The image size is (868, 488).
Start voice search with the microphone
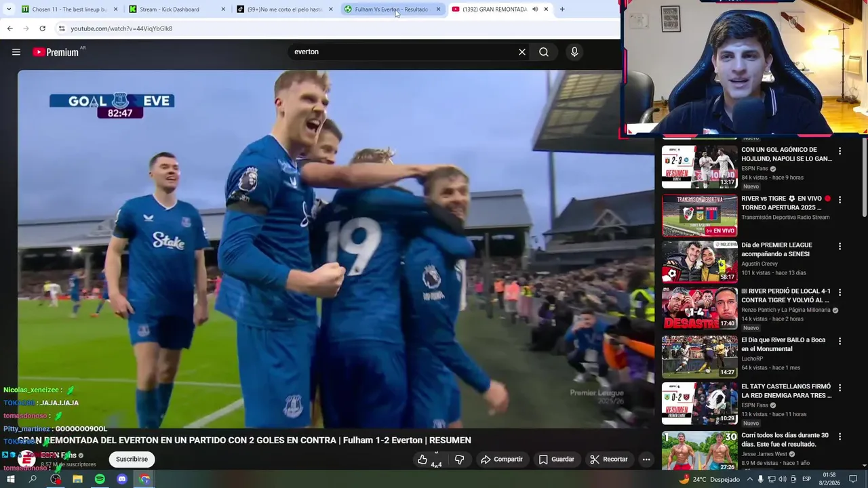coord(574,52)
